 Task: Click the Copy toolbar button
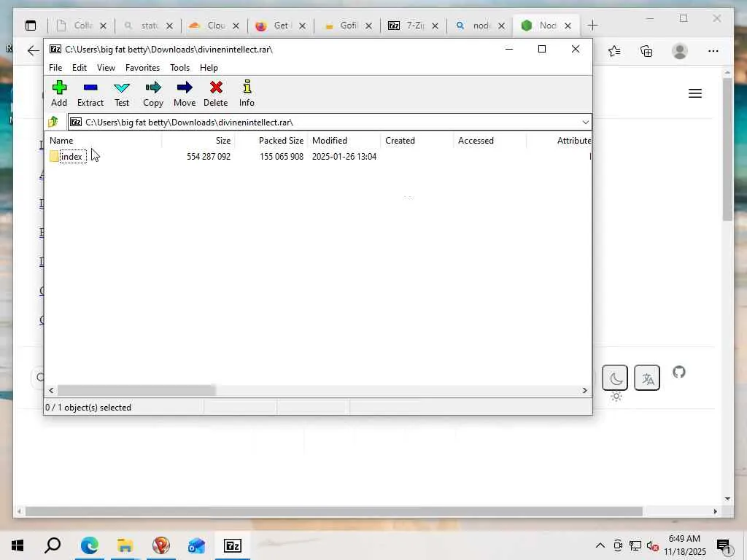click(x=153, y=93)
